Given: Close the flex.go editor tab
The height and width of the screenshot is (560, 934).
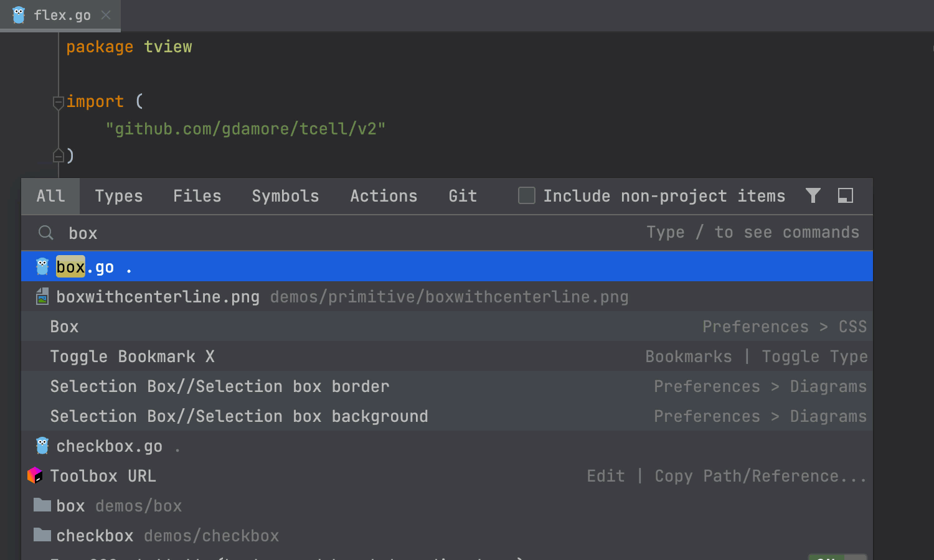Looking at the screenshot, I should click(106, 15).
